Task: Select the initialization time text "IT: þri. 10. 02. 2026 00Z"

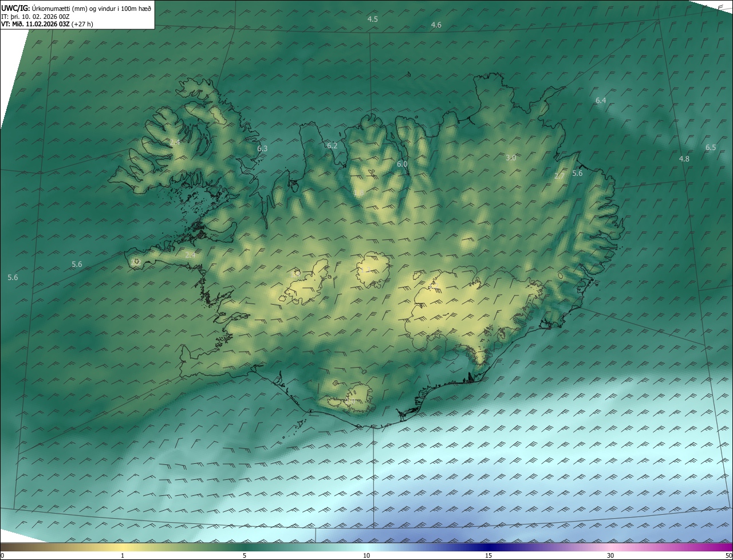Action: click(36, 16)
